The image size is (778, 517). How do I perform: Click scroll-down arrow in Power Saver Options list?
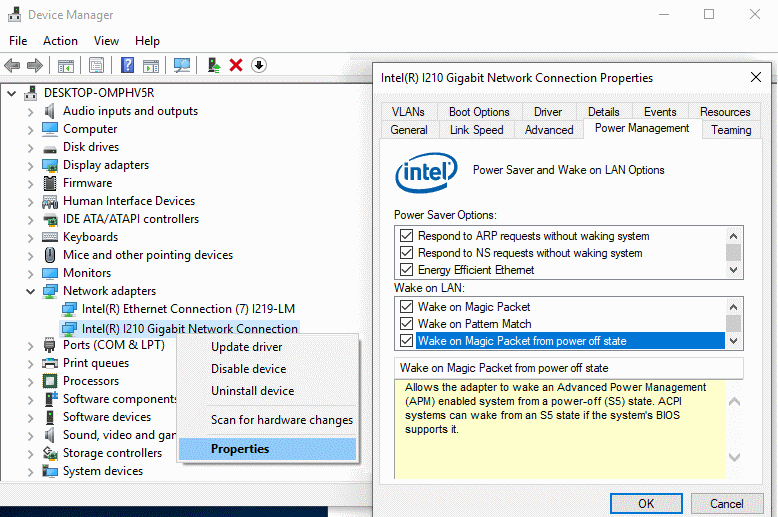pyautogui.click(x=733, y=270)
